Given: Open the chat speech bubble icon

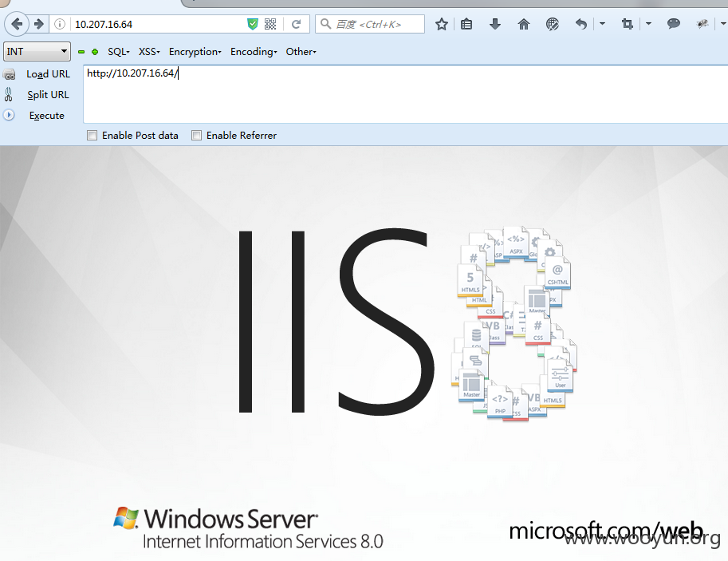Looking at the screenshot, I should [x=674, y=24].
